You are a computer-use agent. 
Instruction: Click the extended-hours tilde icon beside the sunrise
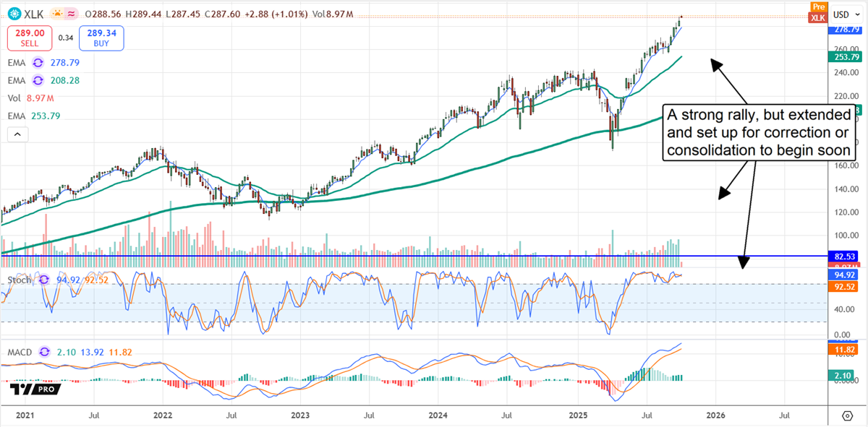pos(71,14)
